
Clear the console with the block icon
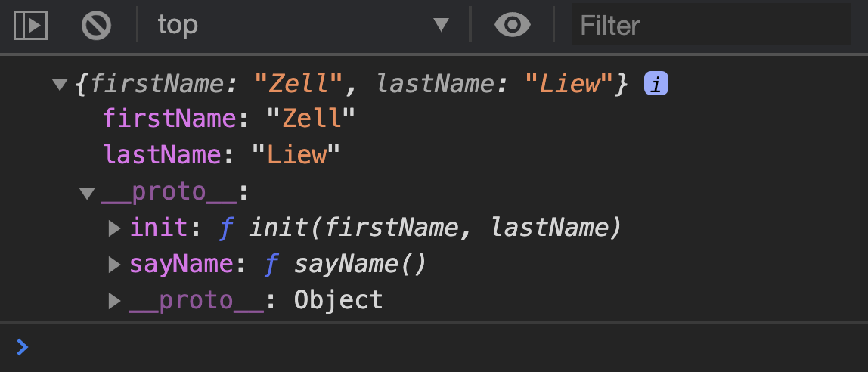pyautogui.click(x=96, y=26)
